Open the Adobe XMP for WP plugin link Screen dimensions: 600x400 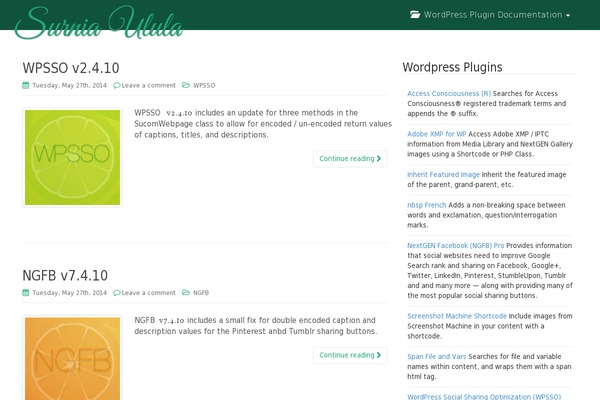pos(437,134)
